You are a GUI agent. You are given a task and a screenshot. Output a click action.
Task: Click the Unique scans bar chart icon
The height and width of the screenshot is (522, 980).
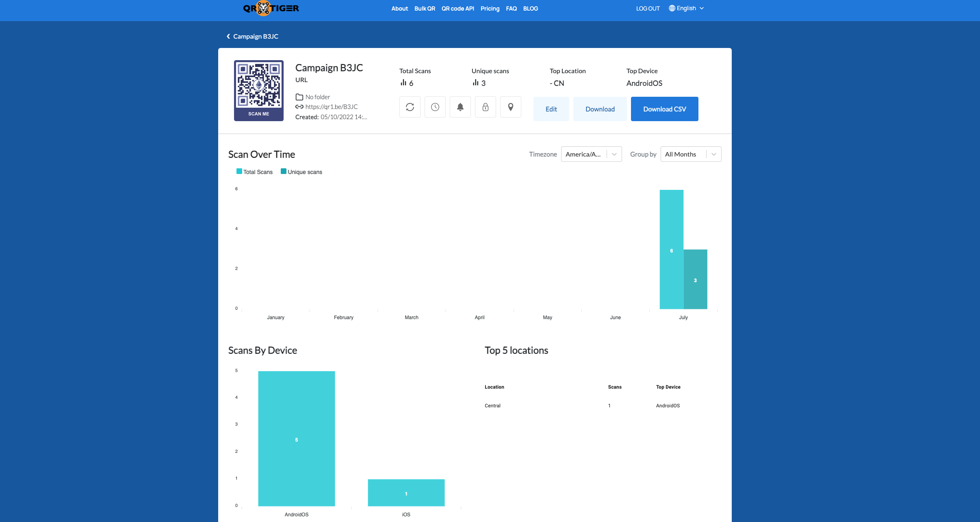476,83
